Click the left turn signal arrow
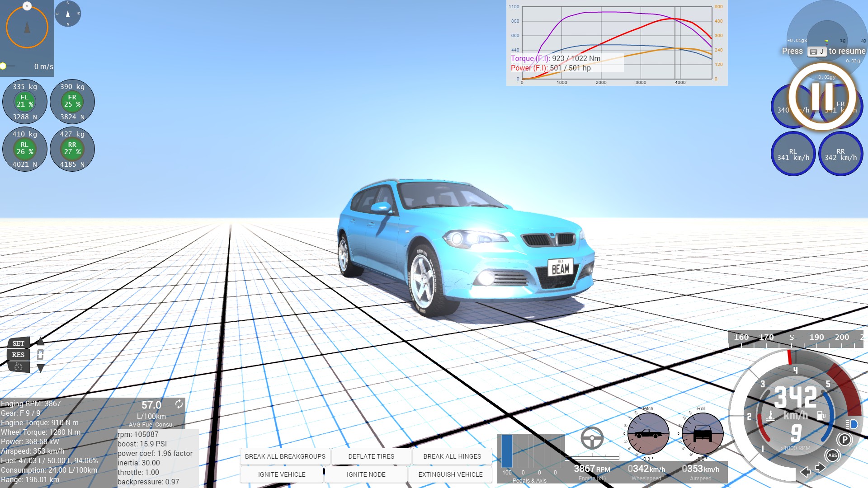 click(x=806, y=472)
